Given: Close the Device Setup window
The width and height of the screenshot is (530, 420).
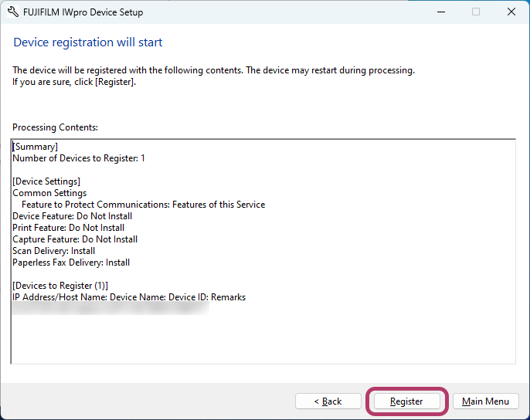Looking at the screenshot, I should click(x=511, y=12).
